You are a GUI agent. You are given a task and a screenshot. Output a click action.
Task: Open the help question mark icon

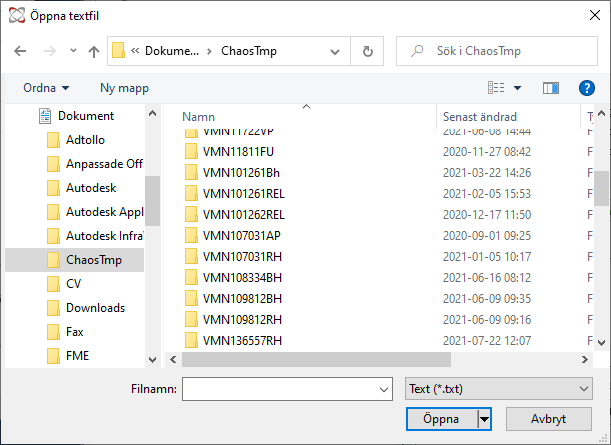(586, 88)
